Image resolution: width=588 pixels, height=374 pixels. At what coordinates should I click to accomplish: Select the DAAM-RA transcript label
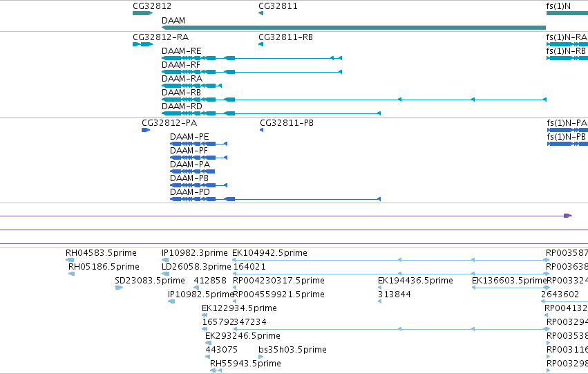click(x=182, y=79)
